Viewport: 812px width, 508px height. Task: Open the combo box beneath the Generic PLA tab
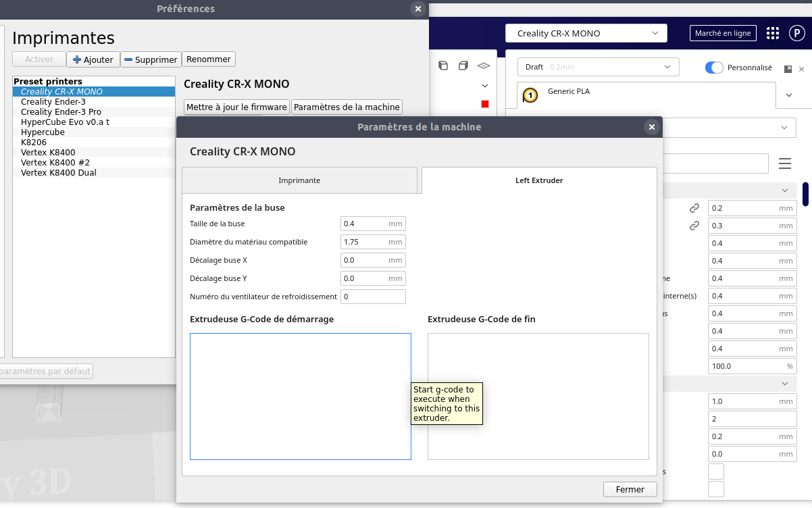pyautogui.click(x=729, y=127)
